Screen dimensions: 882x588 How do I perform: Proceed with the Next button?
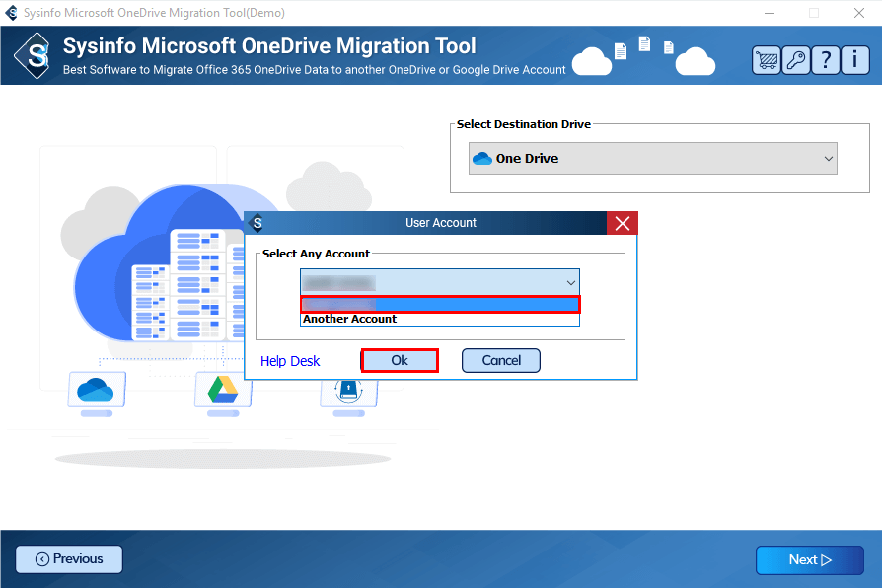tap(809, 559)
